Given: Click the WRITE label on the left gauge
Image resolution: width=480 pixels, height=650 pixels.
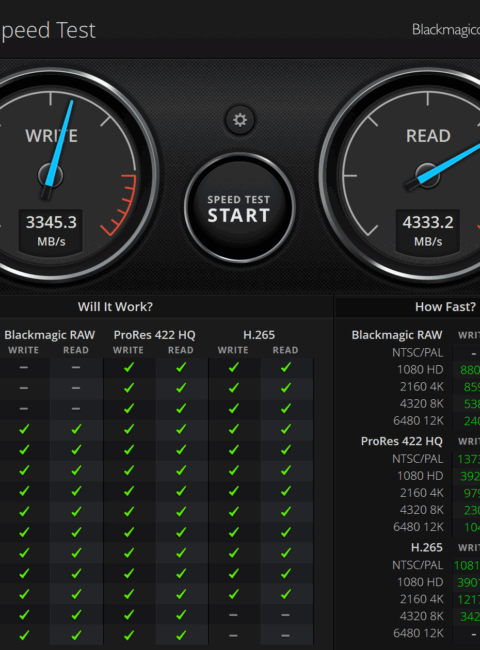Looking at the screenshot, I should [x=51, y=136].
